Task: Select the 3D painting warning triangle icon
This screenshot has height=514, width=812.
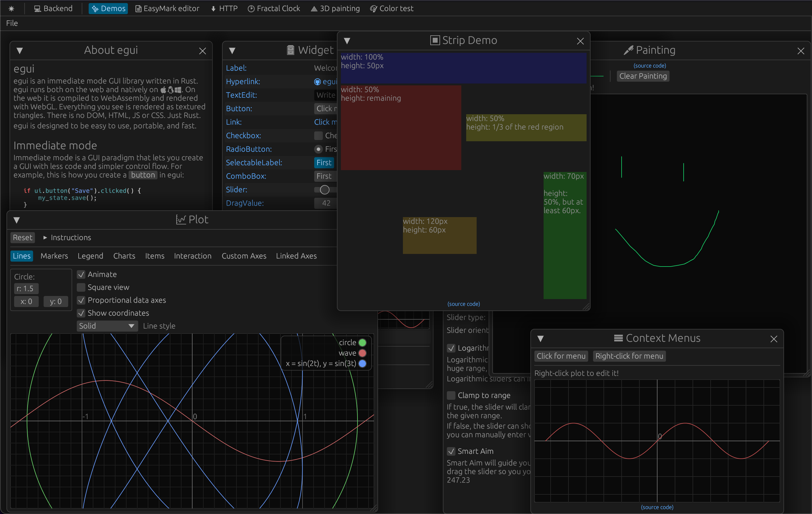Action: (x=314, y=8)
